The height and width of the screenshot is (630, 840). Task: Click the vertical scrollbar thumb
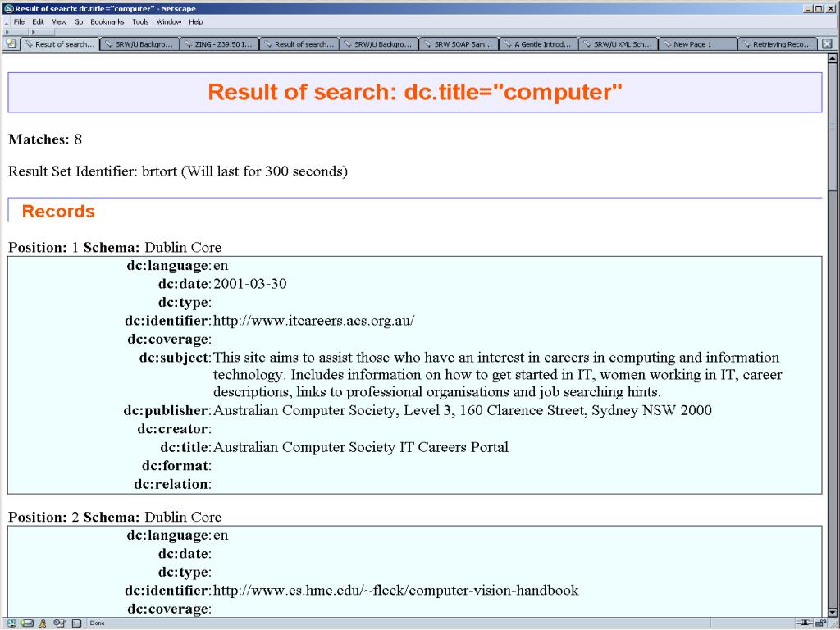pyautogui.click(x=833, y=126)
